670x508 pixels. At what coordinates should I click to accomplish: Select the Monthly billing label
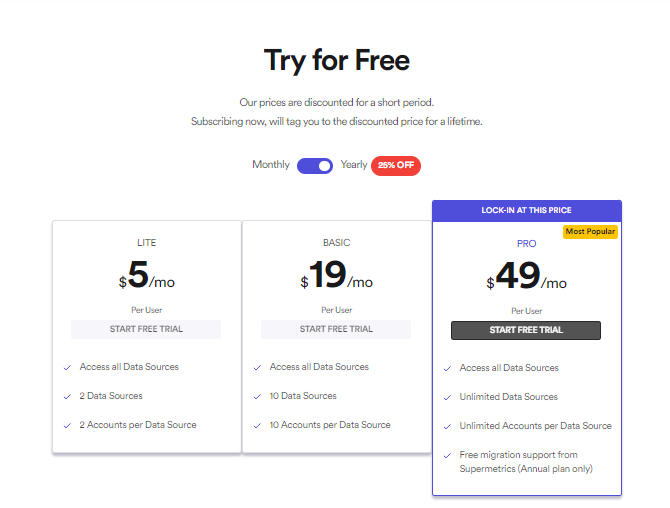[271, 164]
